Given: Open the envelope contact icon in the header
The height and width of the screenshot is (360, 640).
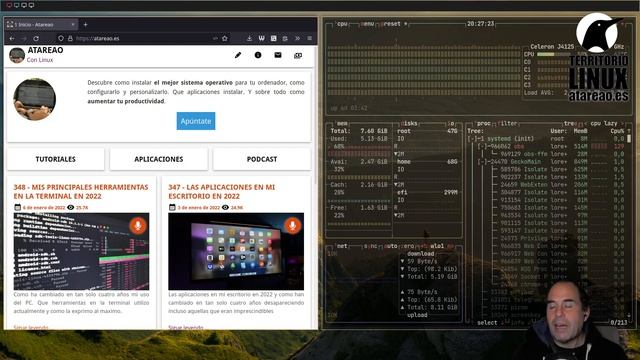Looking at the screenshot, I should click(278, 55).
